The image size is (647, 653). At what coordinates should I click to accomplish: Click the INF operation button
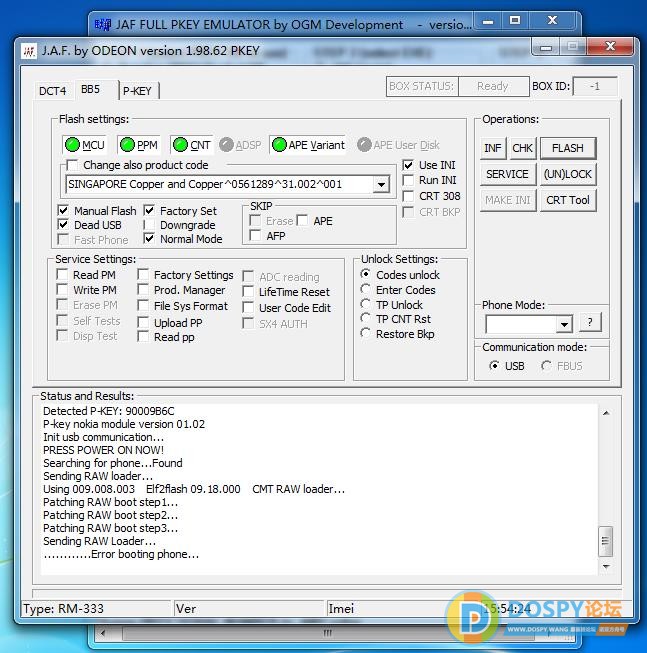[x=493, y=148]
